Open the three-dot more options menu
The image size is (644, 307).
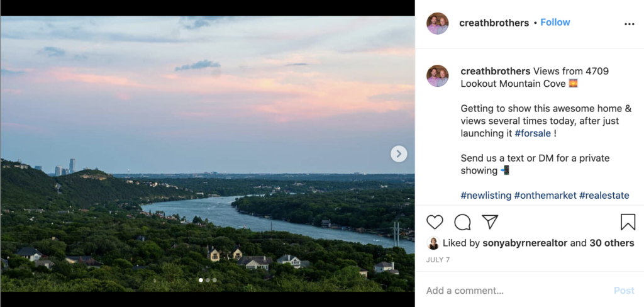click(x=629, y=24)
